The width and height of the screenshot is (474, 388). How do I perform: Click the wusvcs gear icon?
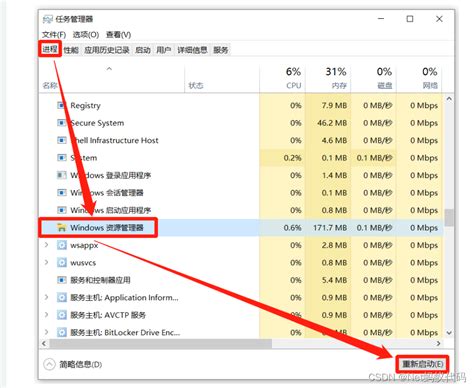click(x=61, y=263)
